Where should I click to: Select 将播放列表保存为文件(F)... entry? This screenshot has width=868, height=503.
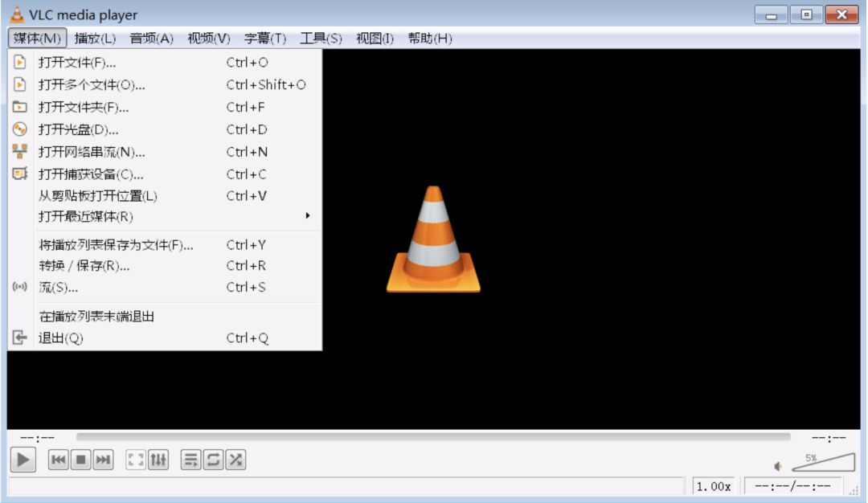[165, 244]
